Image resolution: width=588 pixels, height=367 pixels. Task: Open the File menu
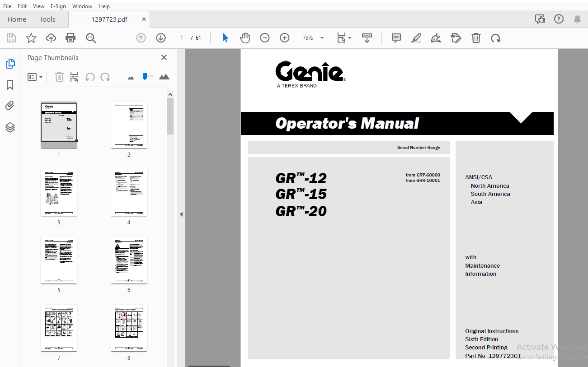(7, 6)
